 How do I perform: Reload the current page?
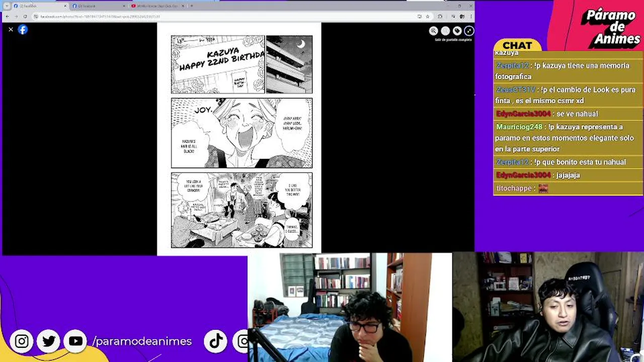(x=25, y=16)
